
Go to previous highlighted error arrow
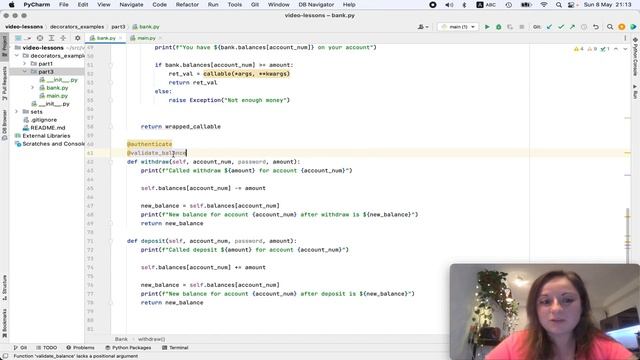click(616, 49)
